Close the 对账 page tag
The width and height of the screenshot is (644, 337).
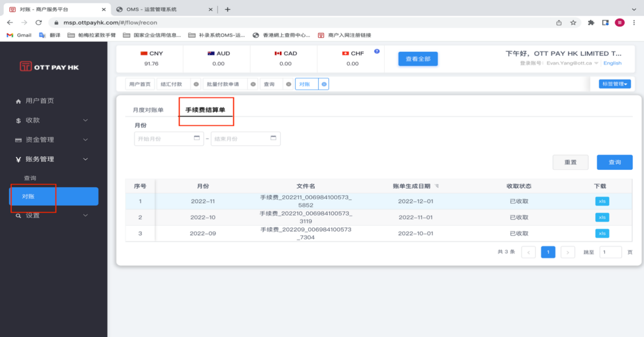click(x=324, y=84)
